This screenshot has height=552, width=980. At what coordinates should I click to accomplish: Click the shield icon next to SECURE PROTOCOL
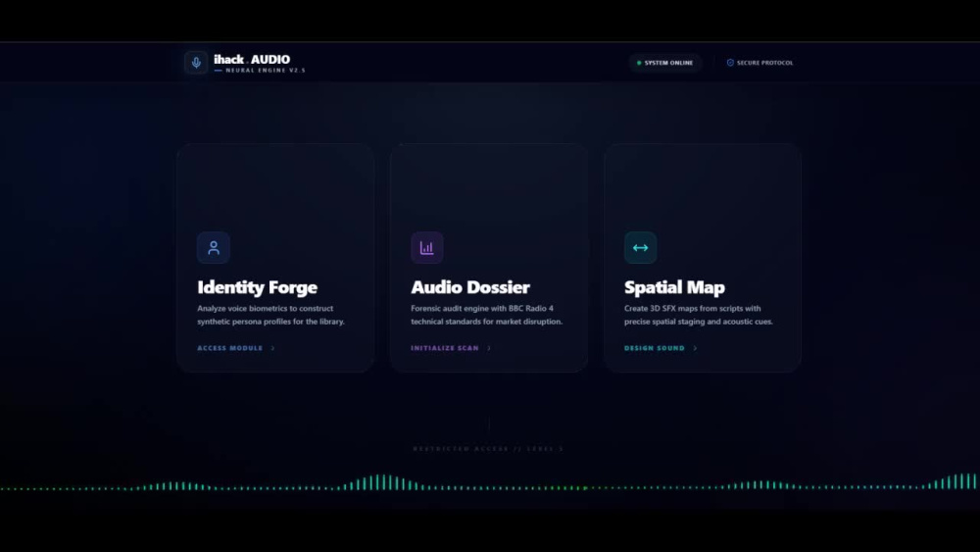[x=730, y=63]
